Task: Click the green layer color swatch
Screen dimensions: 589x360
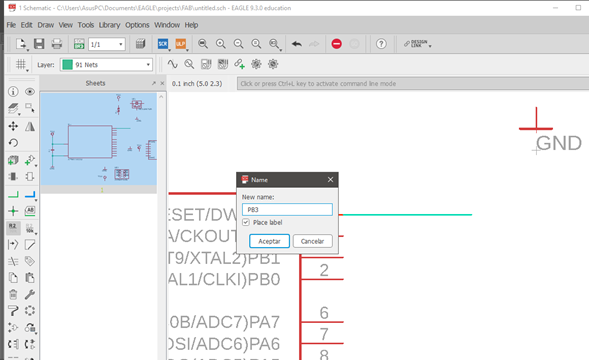Action: tap(67, 65)
